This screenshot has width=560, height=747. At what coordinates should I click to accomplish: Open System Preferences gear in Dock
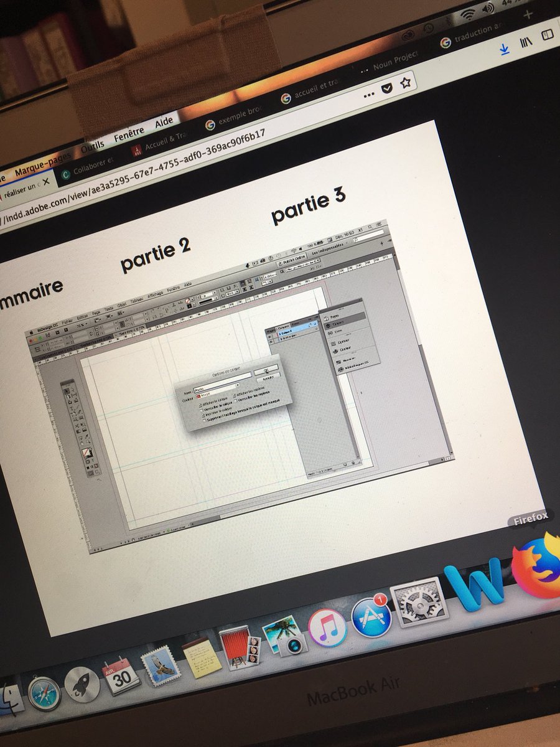pyautogui.click(x=418, y=601)
